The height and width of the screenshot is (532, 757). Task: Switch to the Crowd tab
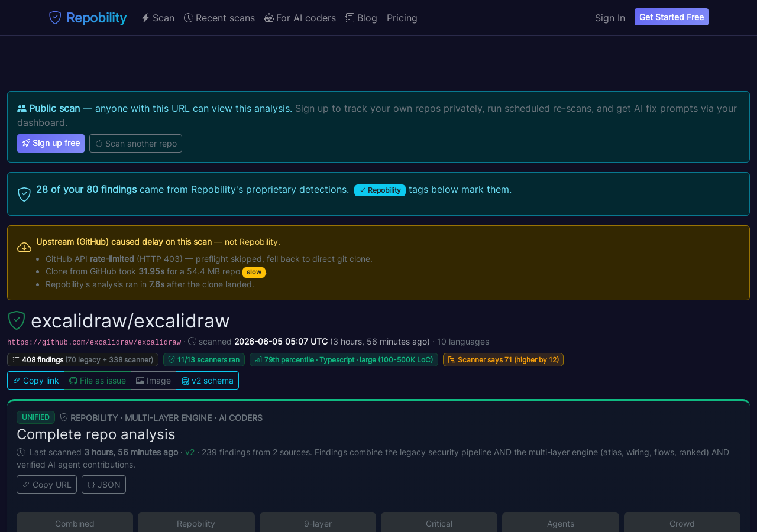click(682, 524)
